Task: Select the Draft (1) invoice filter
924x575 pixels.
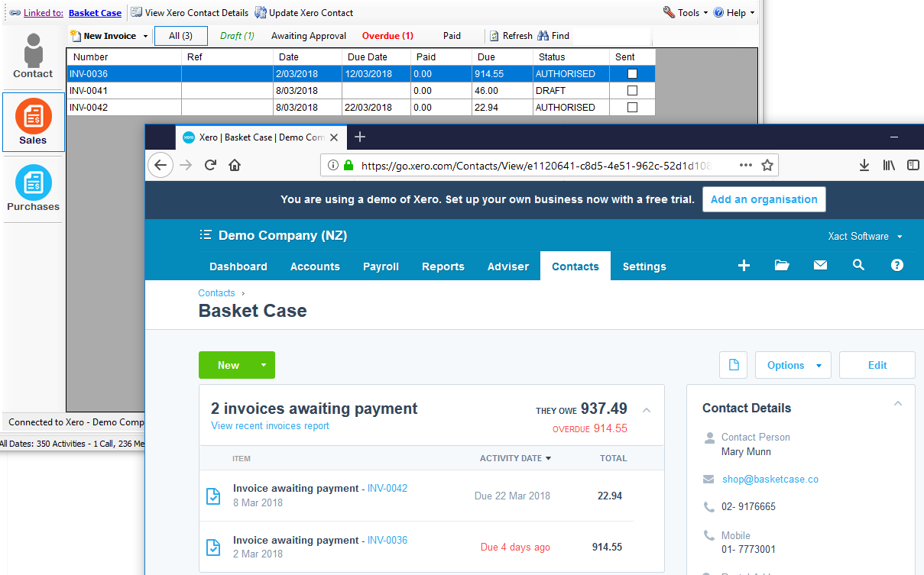Action: pyautogui.click(x=237, y=36)
